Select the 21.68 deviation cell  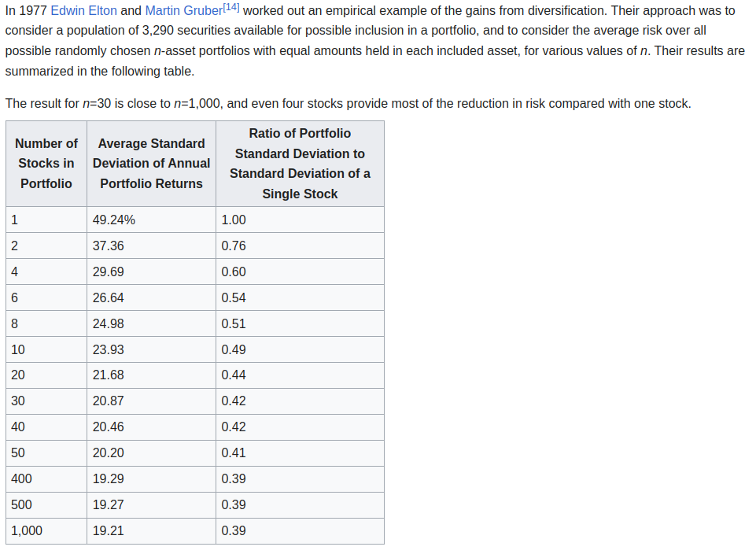[109, 375]
